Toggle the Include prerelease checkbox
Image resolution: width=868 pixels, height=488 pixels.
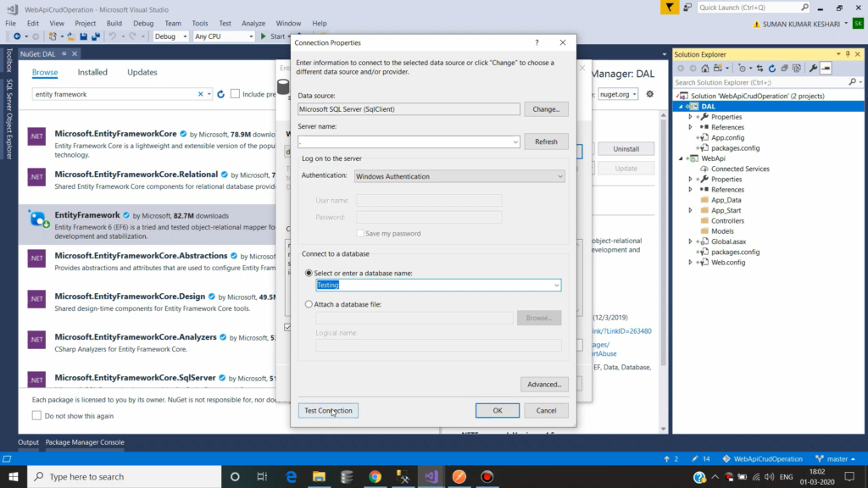tap(236, 94)
